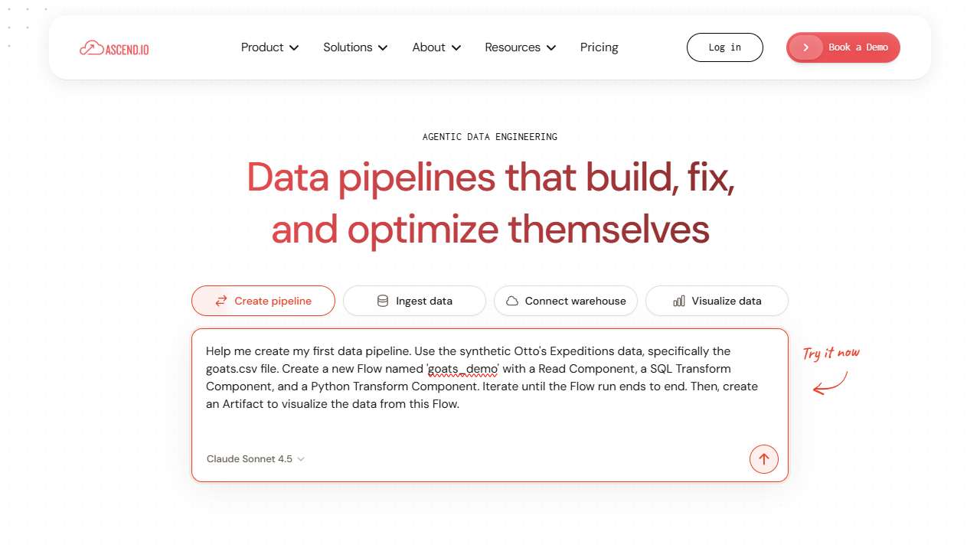Submit prompt with the up-arrow send button
The width and height of the screenshot is (980, 551).
(x=763, y=459)
